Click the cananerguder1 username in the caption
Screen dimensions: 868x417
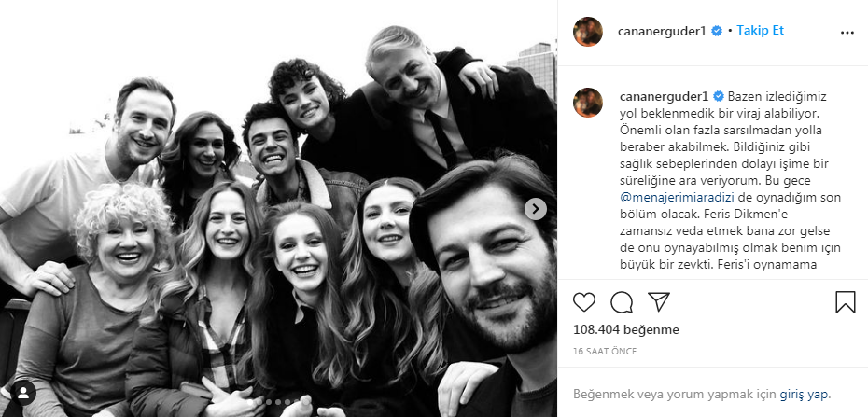(x=664, y=96)
